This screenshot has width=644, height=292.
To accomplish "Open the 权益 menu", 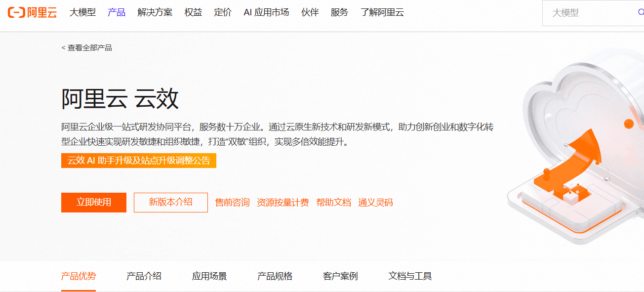I will (193, 12).
